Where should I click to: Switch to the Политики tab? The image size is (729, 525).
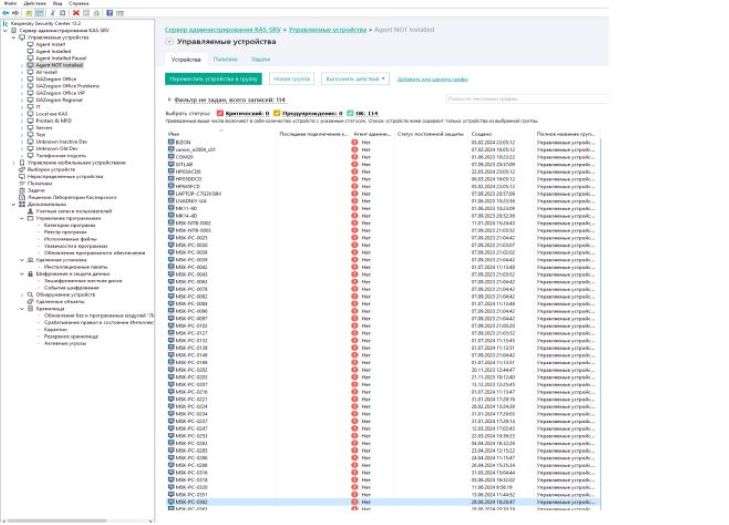(x=226, y=60)
